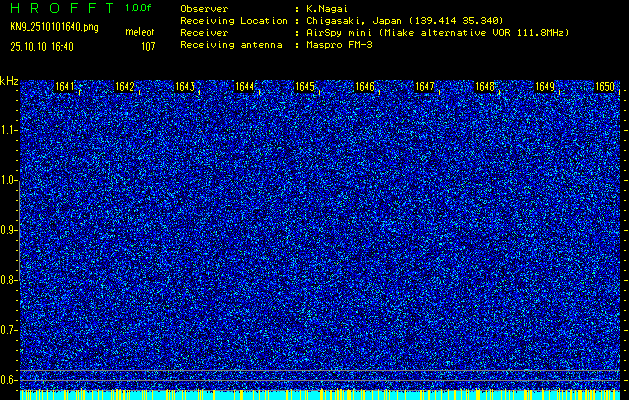The image size is (629, 400).
Task: Click the kHz axis unit label
Action: click(9, 81)
